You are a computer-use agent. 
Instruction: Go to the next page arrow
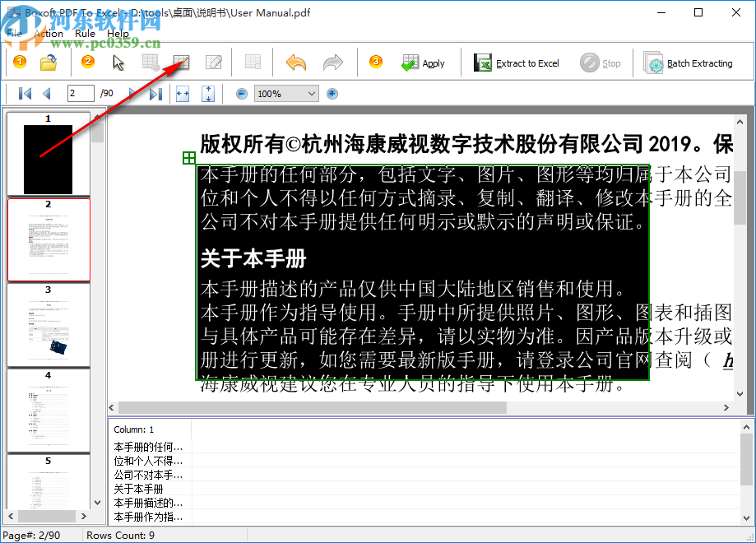click(132, 93)
